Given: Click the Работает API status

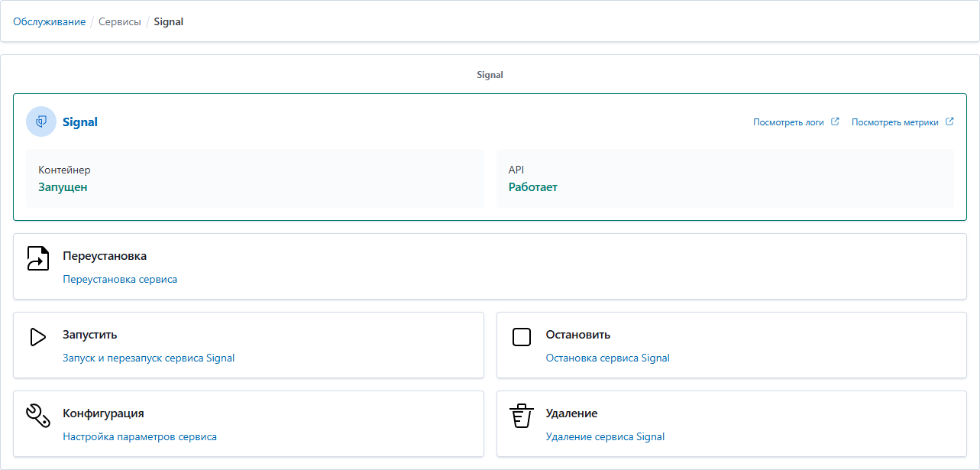Looking at the screenshot, I should [533, 187].
